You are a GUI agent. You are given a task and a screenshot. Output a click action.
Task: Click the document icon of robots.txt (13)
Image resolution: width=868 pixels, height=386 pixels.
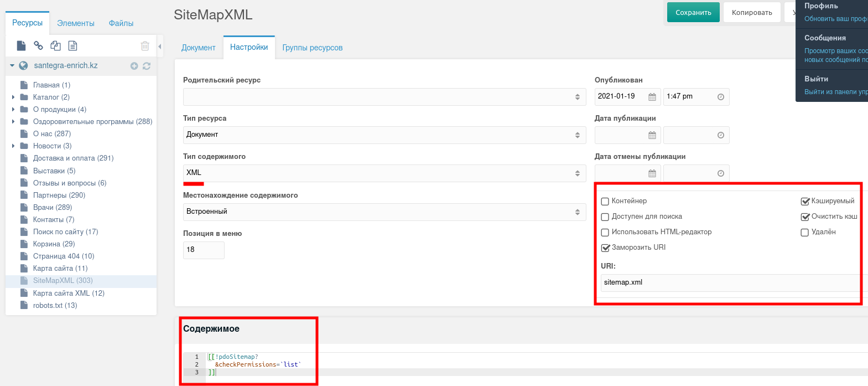pyautogui.click(x=24, y=305)
